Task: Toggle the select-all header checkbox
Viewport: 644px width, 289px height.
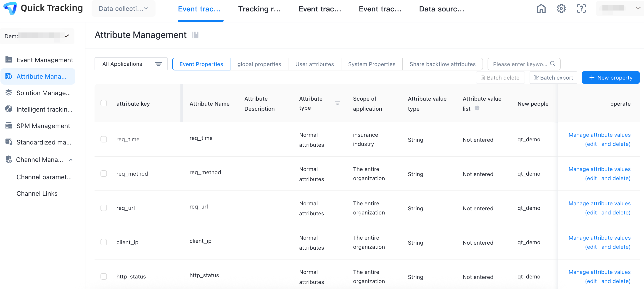Action: [103, 103]
